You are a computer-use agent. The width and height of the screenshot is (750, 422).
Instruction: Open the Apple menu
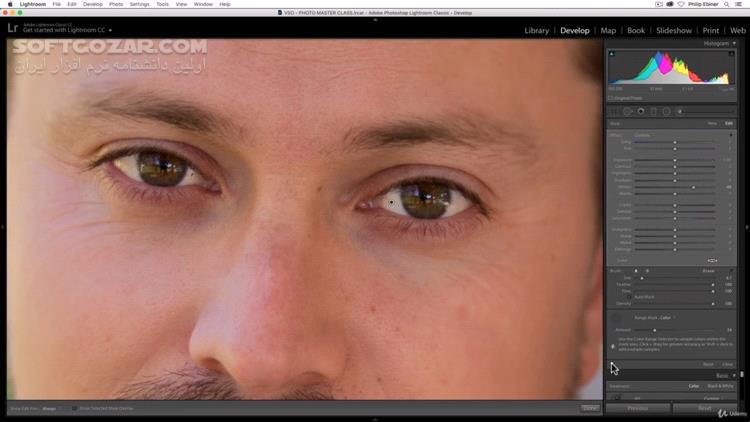pyautogui.click(x=10, y=4)
